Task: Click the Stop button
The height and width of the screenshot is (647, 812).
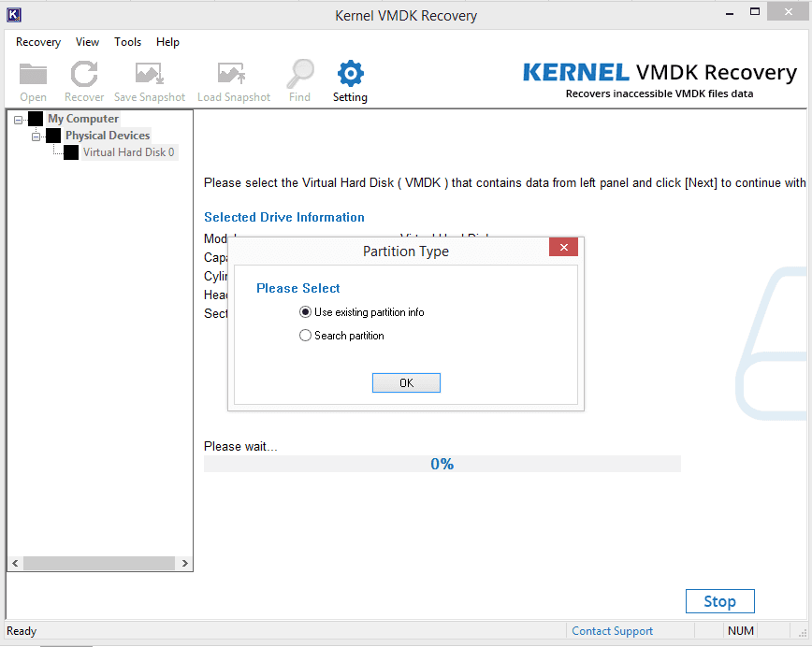Action: coord(719,601)
